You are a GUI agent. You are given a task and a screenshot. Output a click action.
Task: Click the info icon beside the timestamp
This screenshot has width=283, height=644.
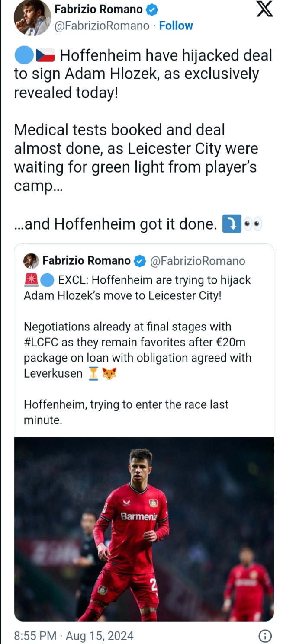tap(265, 636)
